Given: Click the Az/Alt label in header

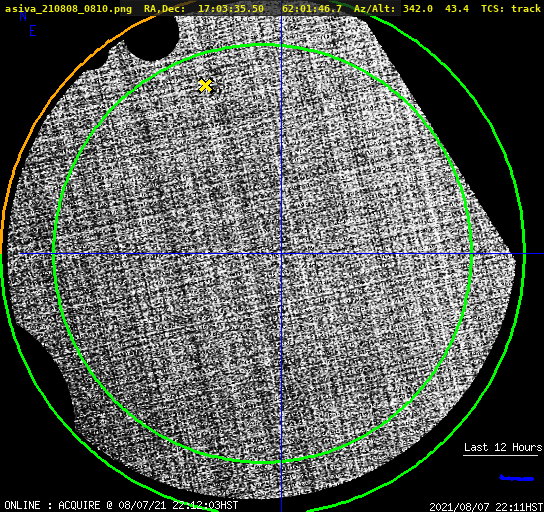Looking at the screenshot, I should pyautogui.click(x=375, y=9).
